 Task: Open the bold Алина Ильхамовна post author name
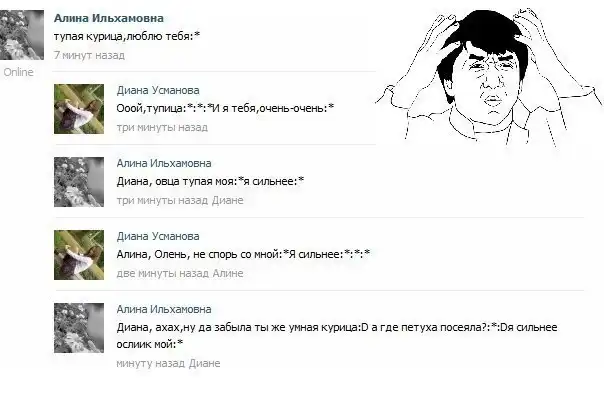click(x=109, y=18)
